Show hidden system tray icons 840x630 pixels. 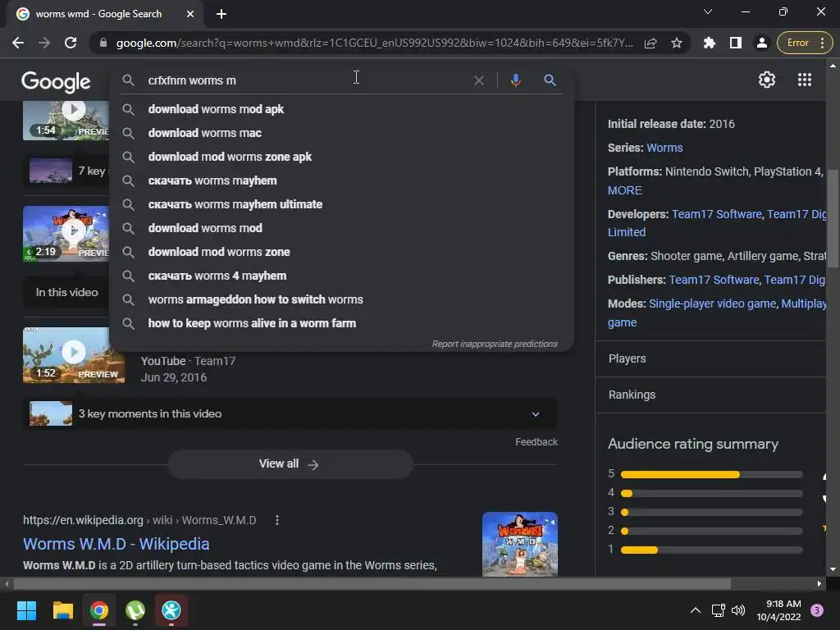click(695, 610)
